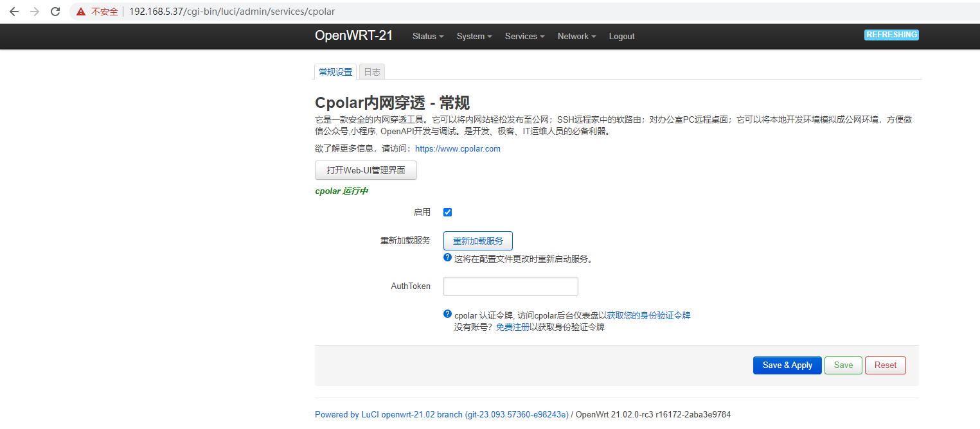Screen dimensions: 980x429
Task: Click the Save & Apply button
Action: click(x=787, y=365)
